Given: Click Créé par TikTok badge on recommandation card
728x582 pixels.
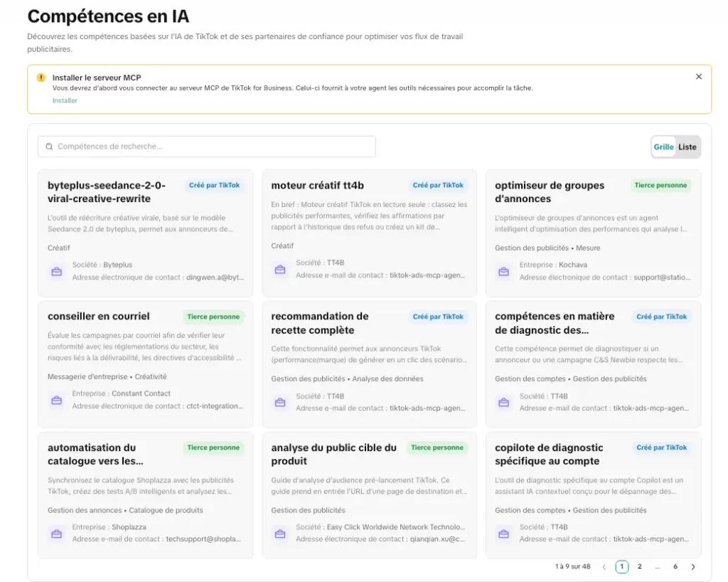Looking at the screenshot, I should point(438,317).
